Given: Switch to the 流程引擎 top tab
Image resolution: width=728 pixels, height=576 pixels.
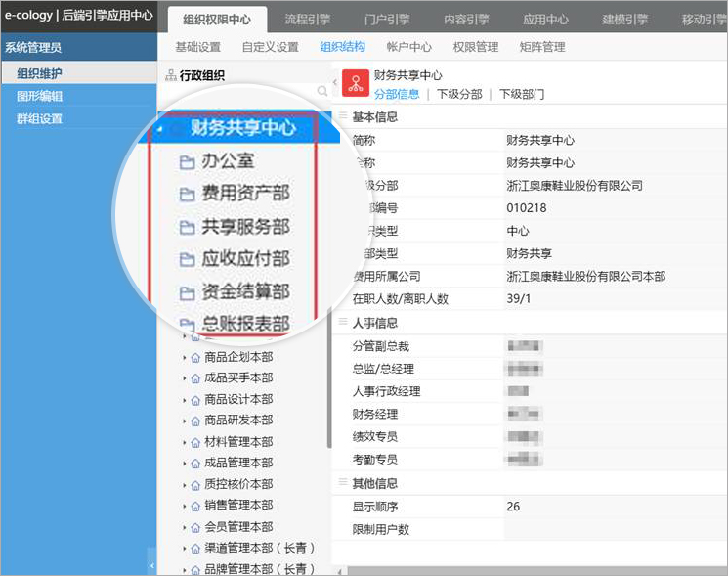Looking at the screenshot, I should pos(306,20).
